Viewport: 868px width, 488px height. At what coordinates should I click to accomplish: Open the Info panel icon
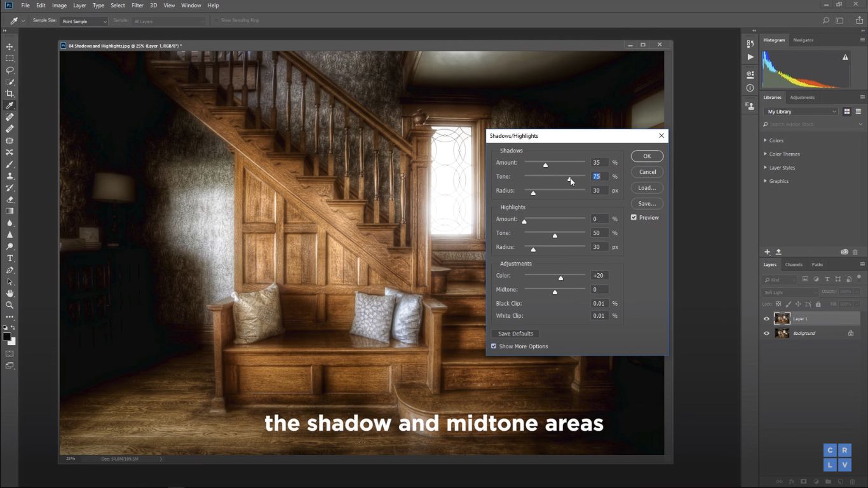pos(750,88)
